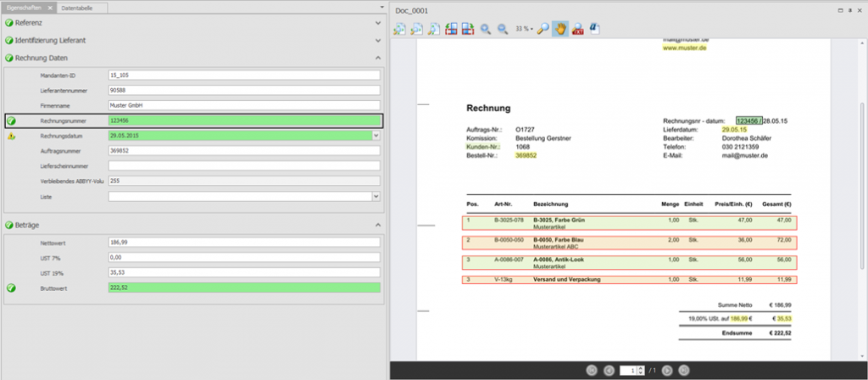
Task: Click the Bruttowert field with 222,52
Action: coord(244,288)
